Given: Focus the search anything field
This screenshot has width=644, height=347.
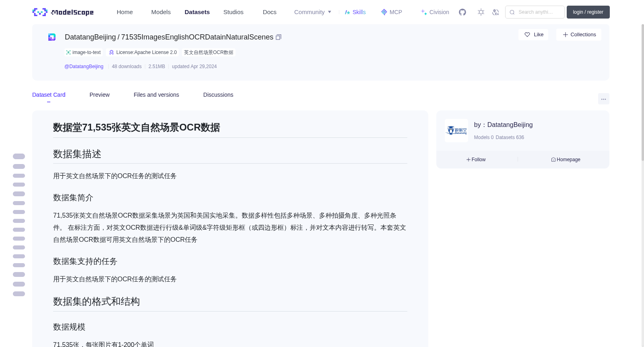Looking at the screenshot, I should [535, 12].
